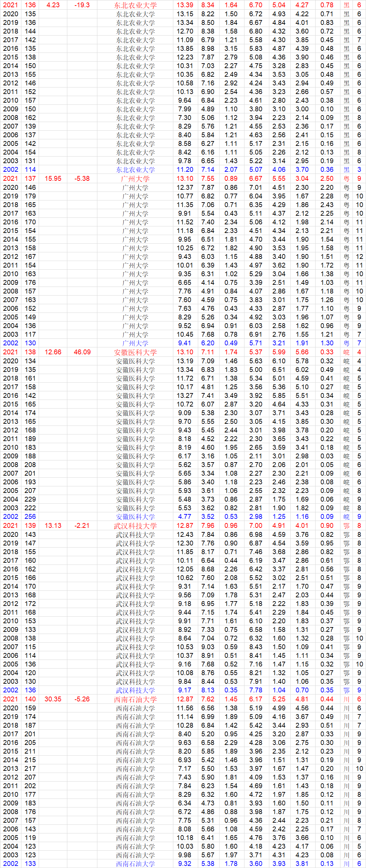366x868 pixels.
Task: Click -5.38 in the 广州大学 2021 row
Action: (82, 179)
